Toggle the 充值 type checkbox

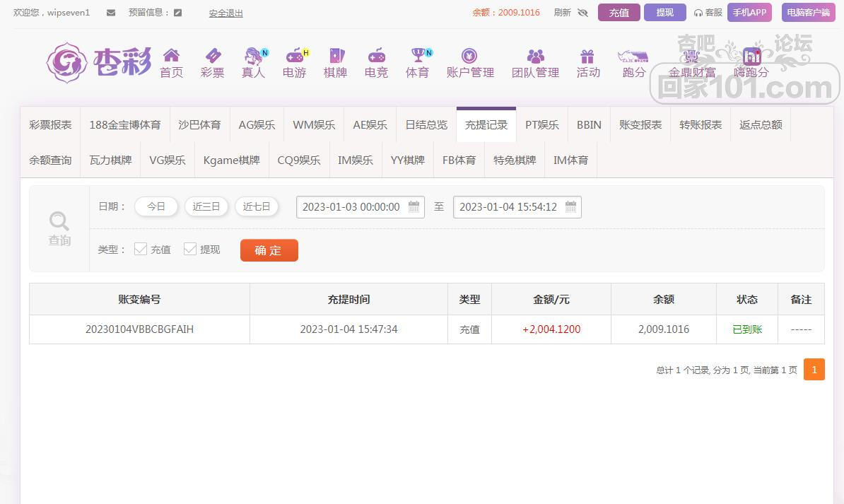pos(141,249)
